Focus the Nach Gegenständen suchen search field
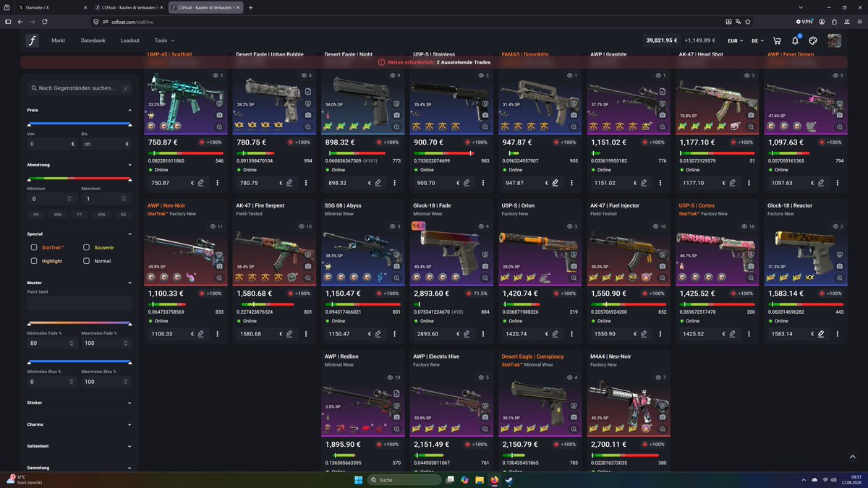This screenshot has height=488, width=868. 80,87
